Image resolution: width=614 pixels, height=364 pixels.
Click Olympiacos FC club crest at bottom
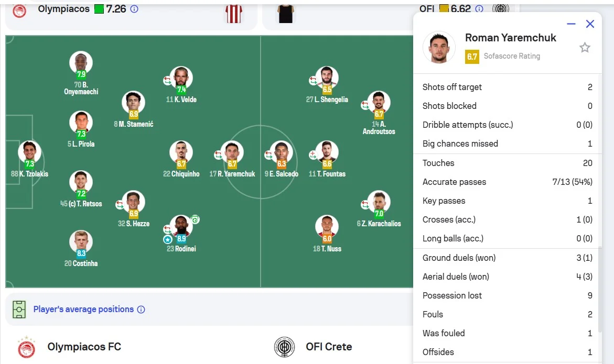[x=26, y=347]
